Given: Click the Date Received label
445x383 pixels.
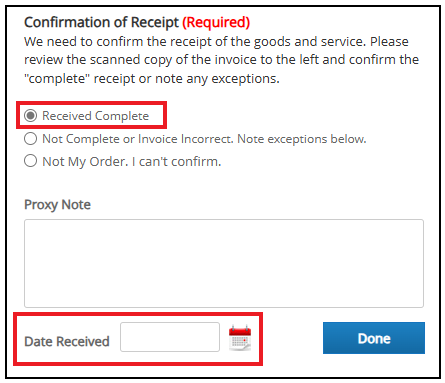Looking at the screenshot, I should tap(67, 341).
